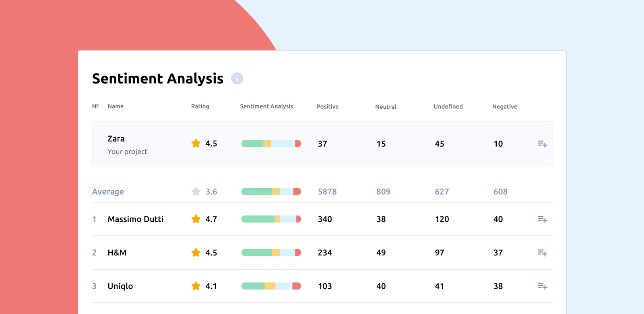Click H&M's positive count 234
Viewport: 644px width, 314px height.
325,253
